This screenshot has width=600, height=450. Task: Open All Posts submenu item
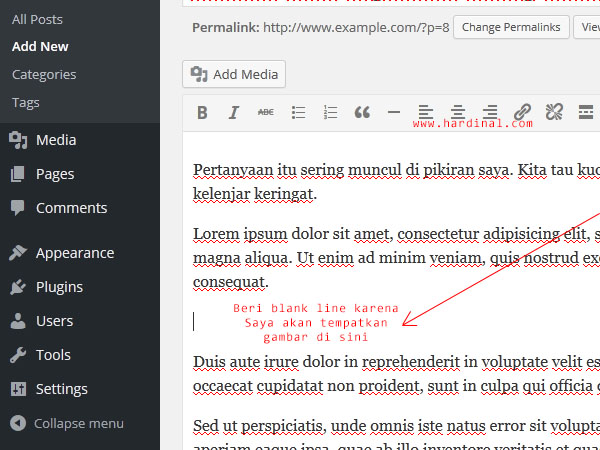tap(37, 20)
